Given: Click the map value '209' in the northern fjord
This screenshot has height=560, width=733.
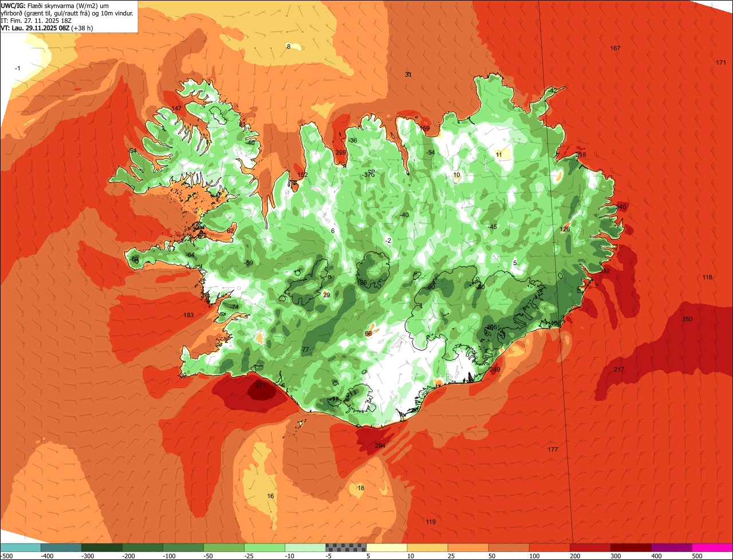Looking at the screenshot, I should pyautogui.click(x=341, y=152).
